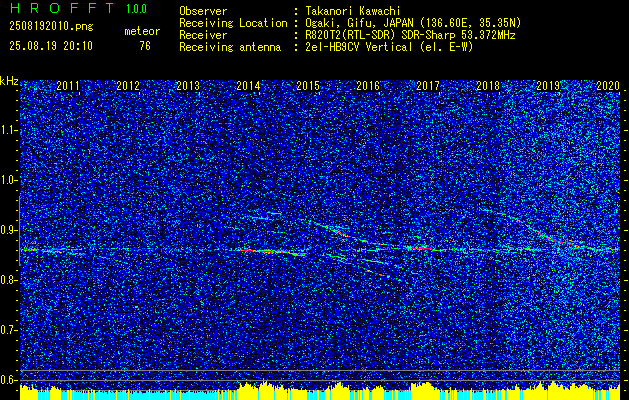Viewport: 629px width, 400px height.
Task: Click time marker 2018
Action: pos(488,86)
